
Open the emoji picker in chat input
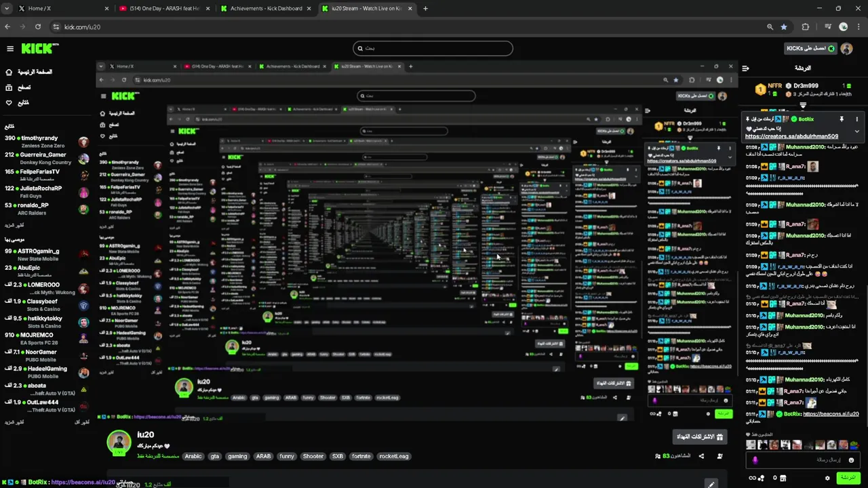point(851,460)
